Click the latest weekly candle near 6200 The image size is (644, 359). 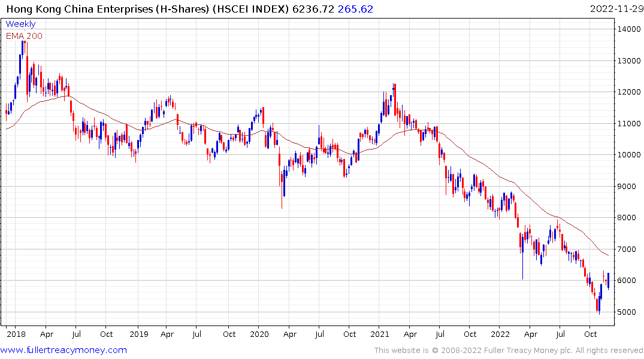click(608, 281)
